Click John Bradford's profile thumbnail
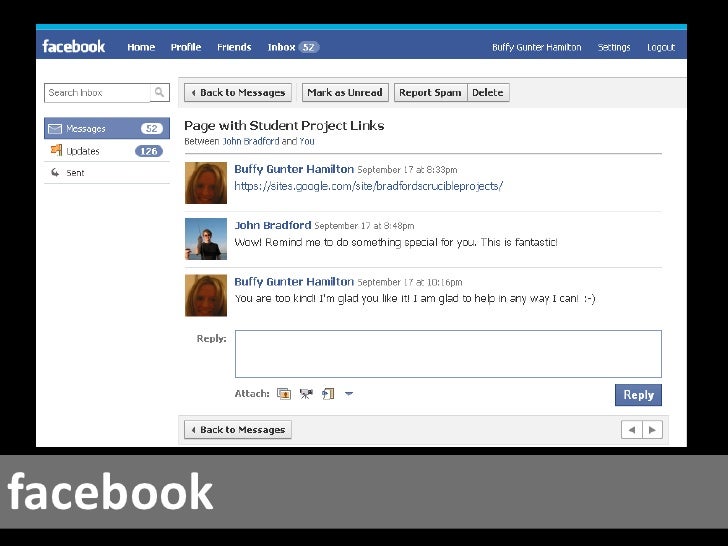The height and width of the screenshot is (546, 728). tap(206, 239)
